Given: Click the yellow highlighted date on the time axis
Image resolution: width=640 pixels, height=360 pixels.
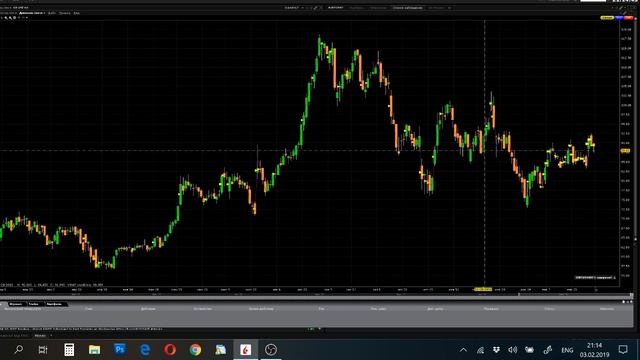Looking at the screenshot, I should (x=483, y=289).
